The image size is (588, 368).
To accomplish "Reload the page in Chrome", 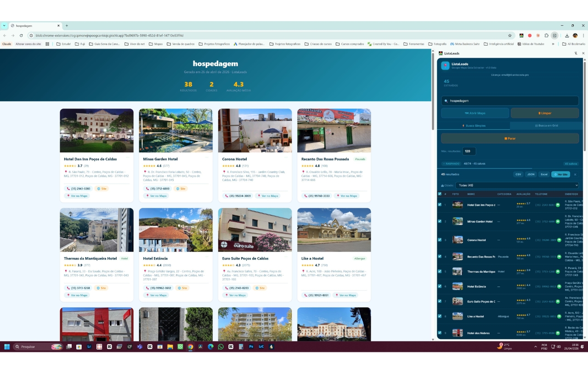I will coord(21,35).
